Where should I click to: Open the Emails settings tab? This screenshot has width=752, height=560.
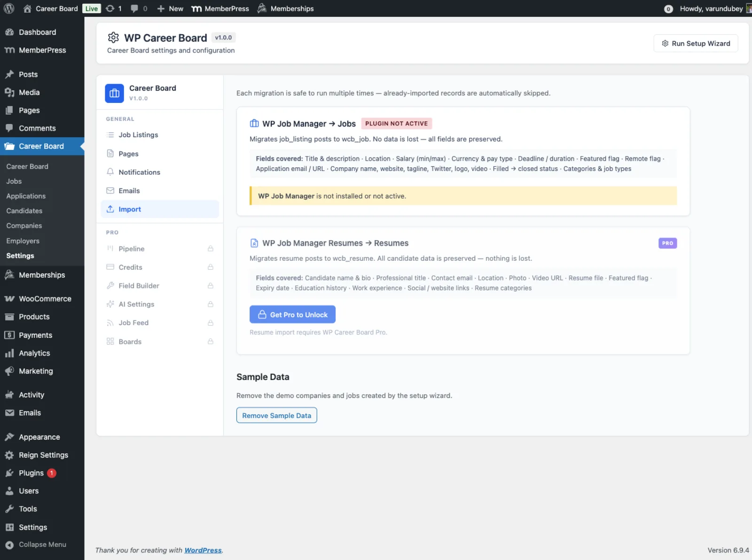point(160,191)
